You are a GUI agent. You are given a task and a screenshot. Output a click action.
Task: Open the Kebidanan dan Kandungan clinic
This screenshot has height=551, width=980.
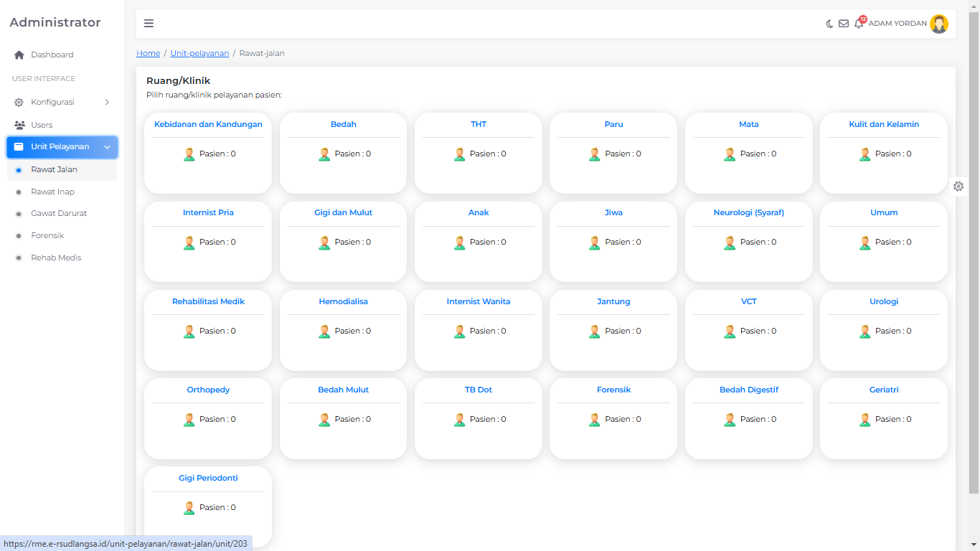point(208,124)
